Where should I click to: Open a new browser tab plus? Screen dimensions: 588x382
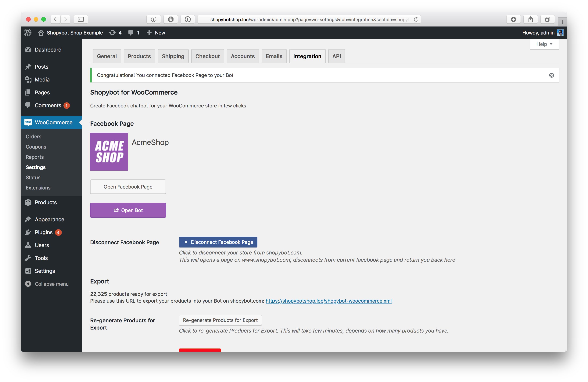562,22
